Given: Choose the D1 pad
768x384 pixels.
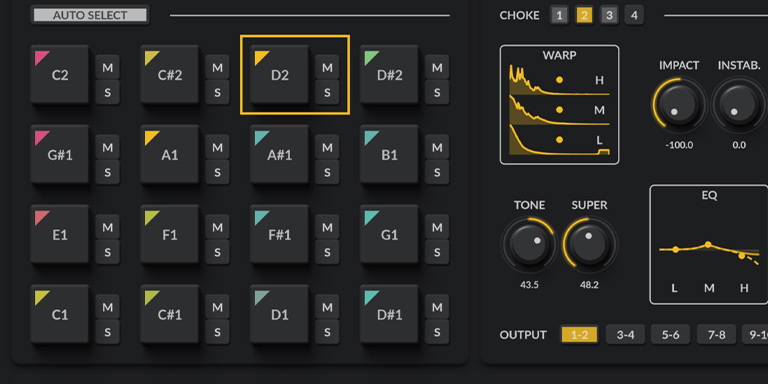Looking at the screenshot, I should click(x=280, y=314).
